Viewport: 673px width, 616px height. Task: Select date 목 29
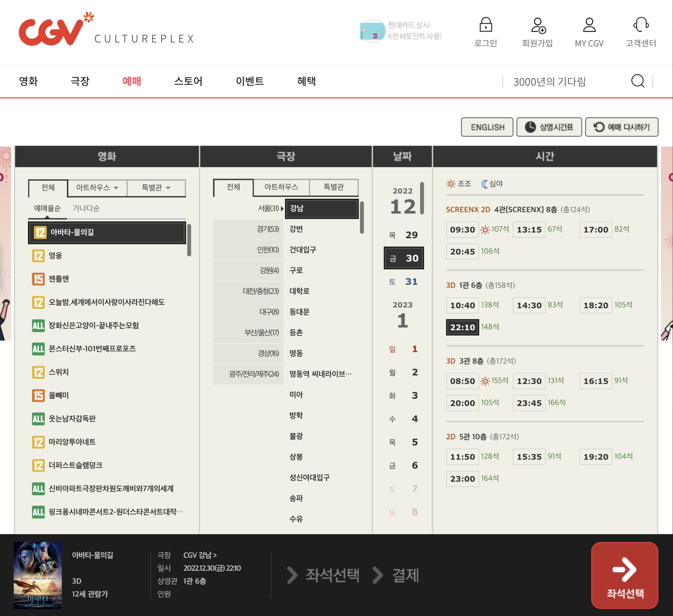404,235
